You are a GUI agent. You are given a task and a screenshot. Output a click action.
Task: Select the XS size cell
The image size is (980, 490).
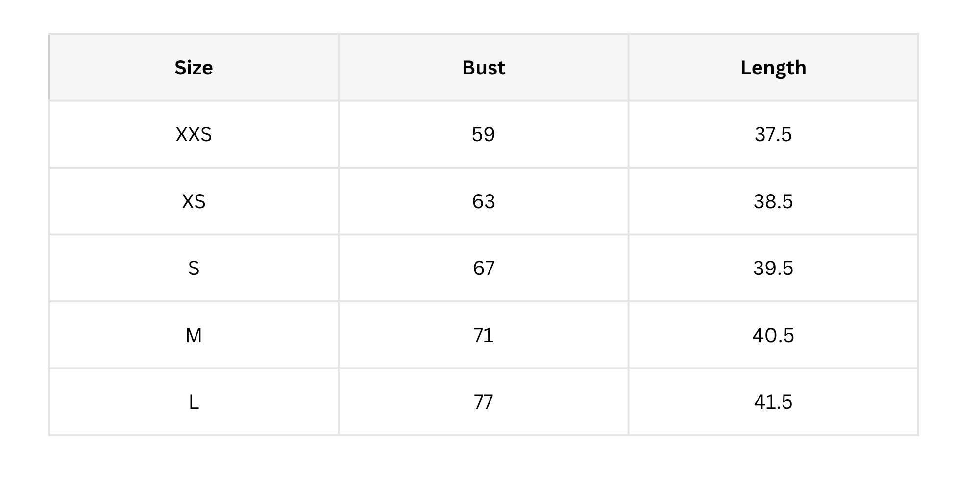(194, 201)
